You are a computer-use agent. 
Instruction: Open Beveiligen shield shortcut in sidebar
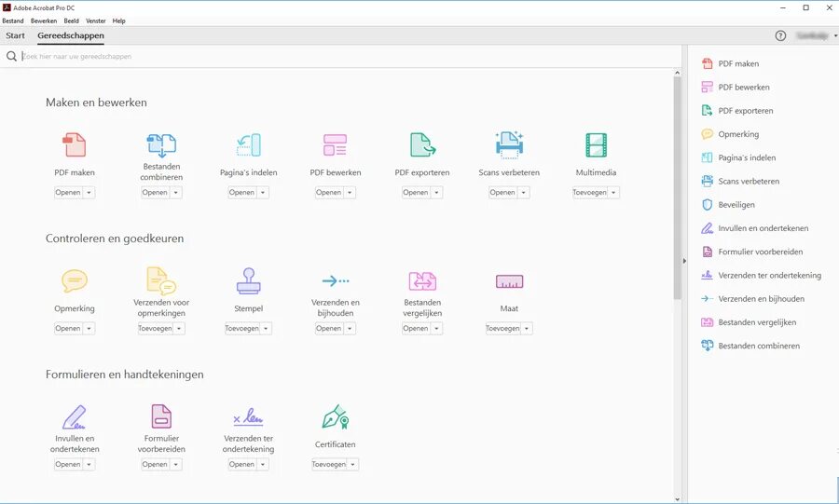click(728, 205)
